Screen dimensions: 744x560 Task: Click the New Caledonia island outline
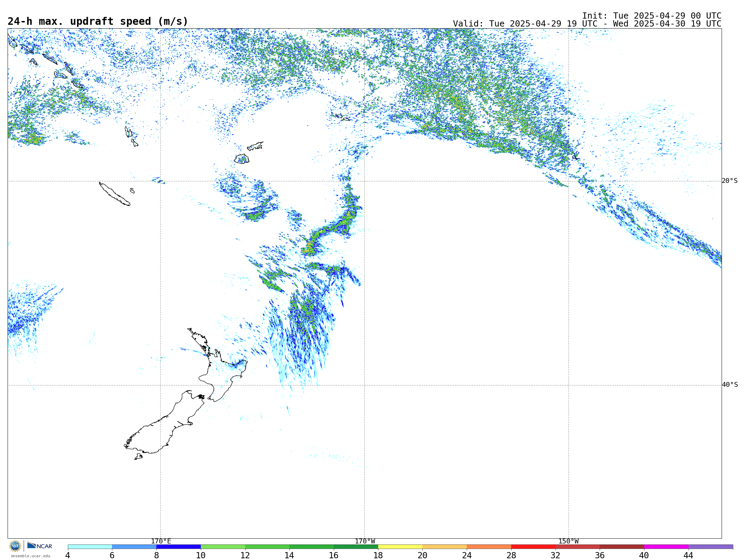tap(115, 194)
